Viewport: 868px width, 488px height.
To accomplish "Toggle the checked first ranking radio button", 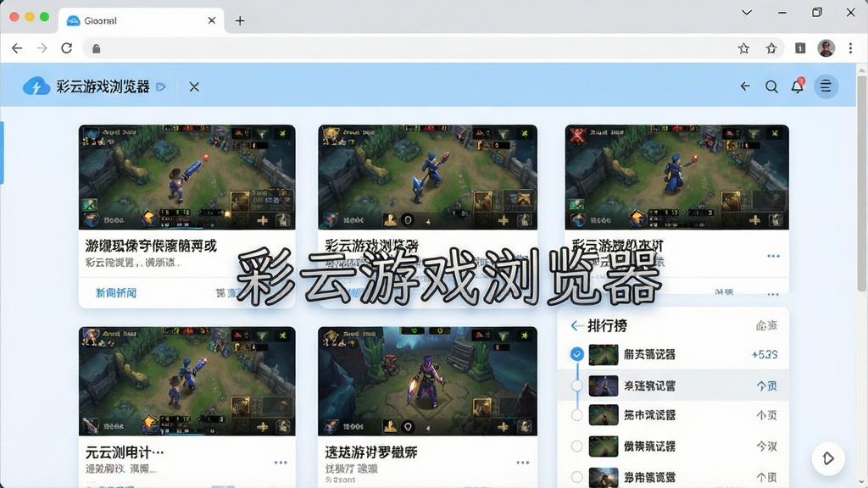I will [576, 354].
